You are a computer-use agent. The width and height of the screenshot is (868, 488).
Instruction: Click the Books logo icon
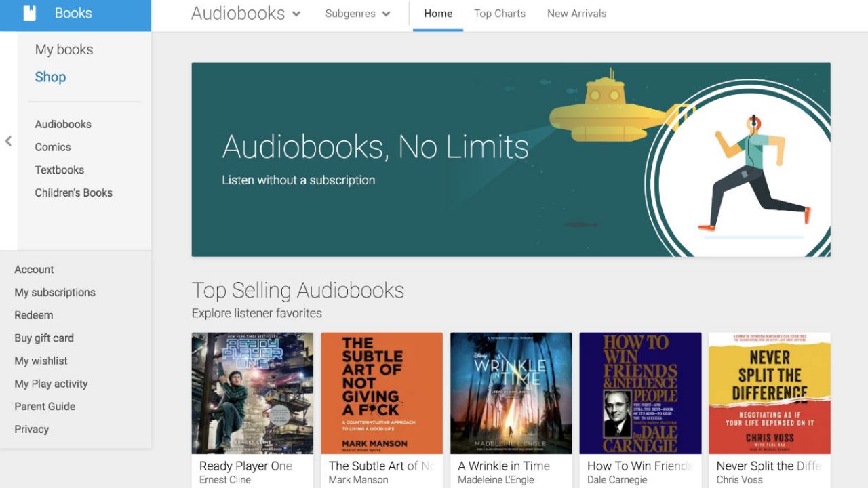coord(29,14)
